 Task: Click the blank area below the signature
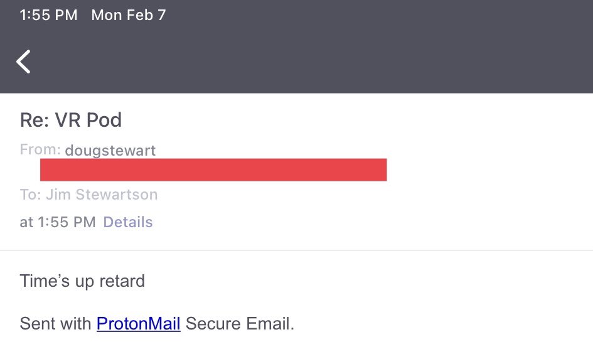coord(296,350)
